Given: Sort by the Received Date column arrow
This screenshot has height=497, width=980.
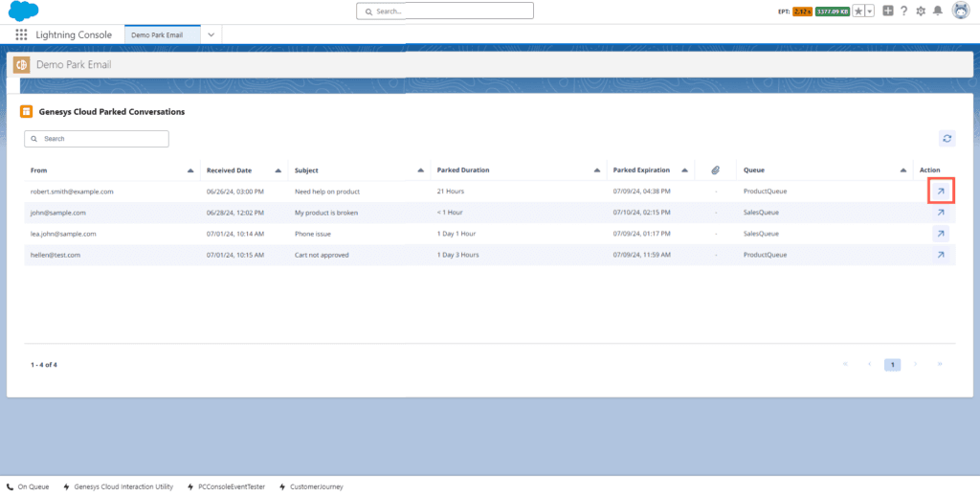Looking at the screenshot, I should click(x=278, y=170).
